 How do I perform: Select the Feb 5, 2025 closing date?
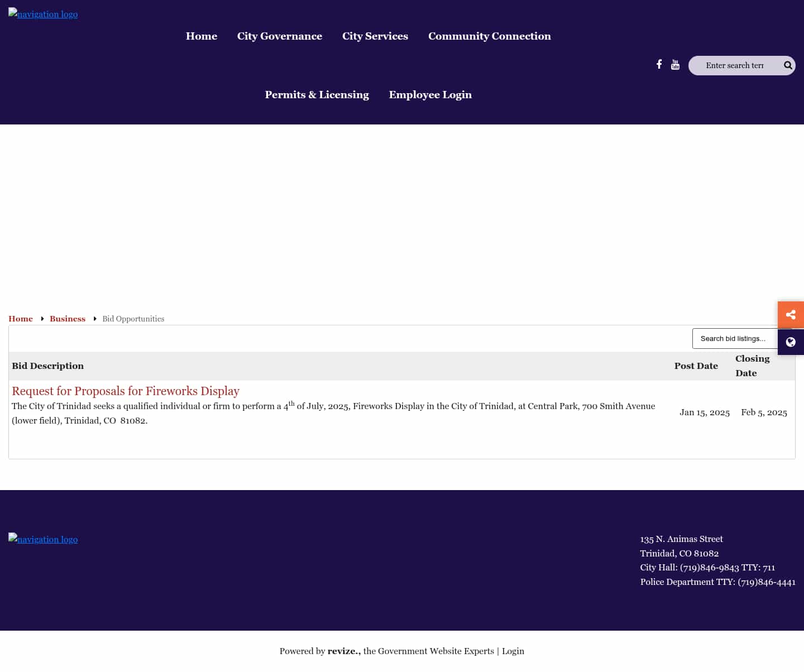tap(764, 412)
